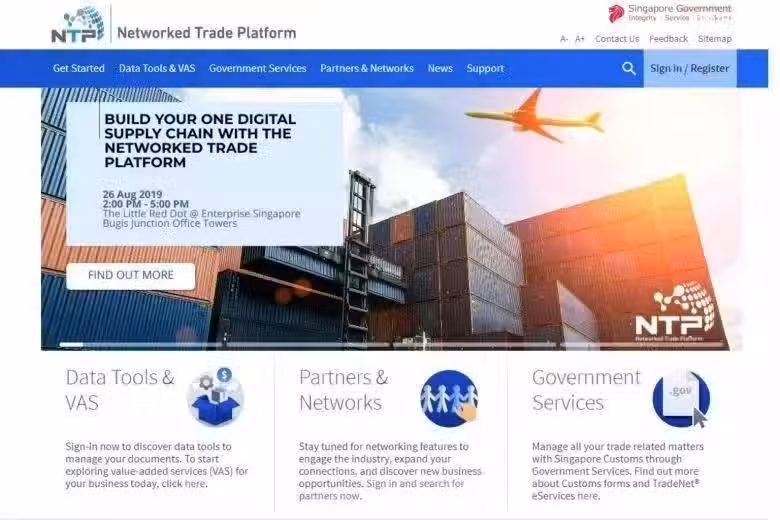Click the Singapore Government lion crest
780x520 pixels.
(616, 13)
